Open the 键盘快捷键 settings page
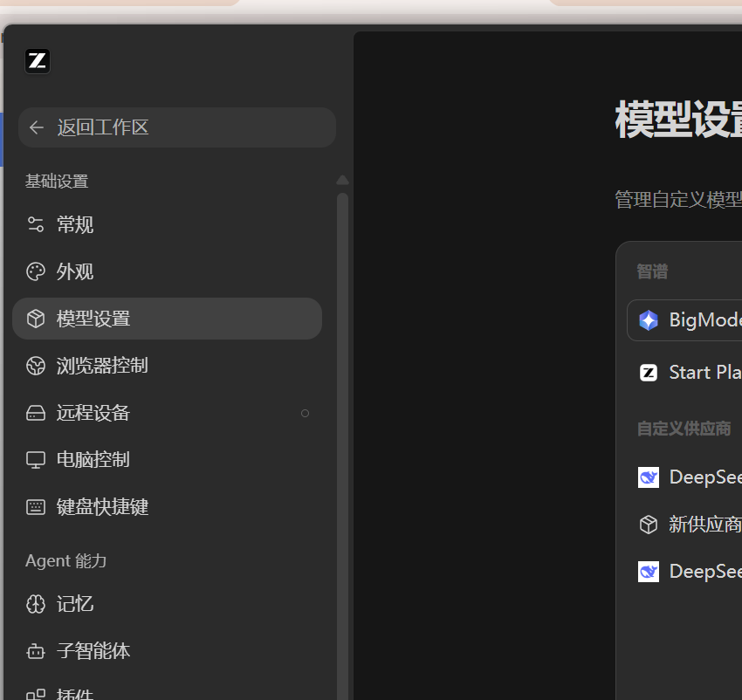 [x=167, y=507]
